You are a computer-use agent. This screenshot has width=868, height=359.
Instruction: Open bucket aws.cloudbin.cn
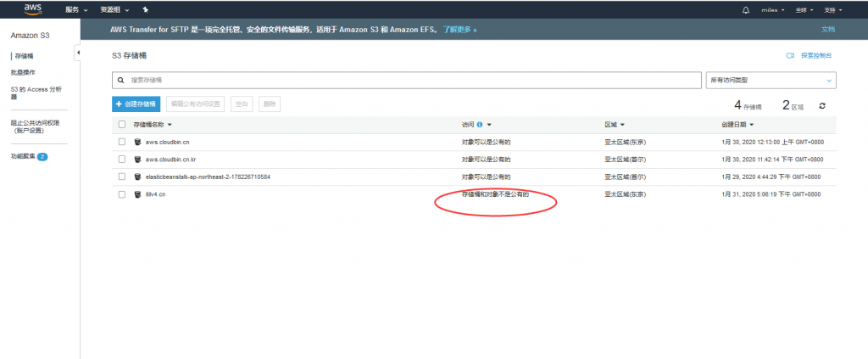[x=168, y=143]
